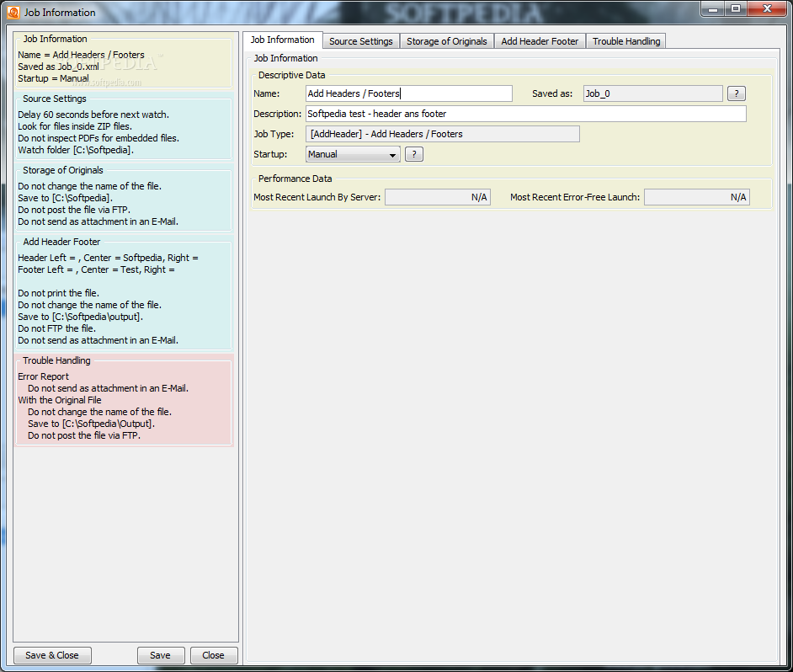This screenshot has width=793, height=672.
Task: Click the Close button at the bottom
Action: (214, 655)
